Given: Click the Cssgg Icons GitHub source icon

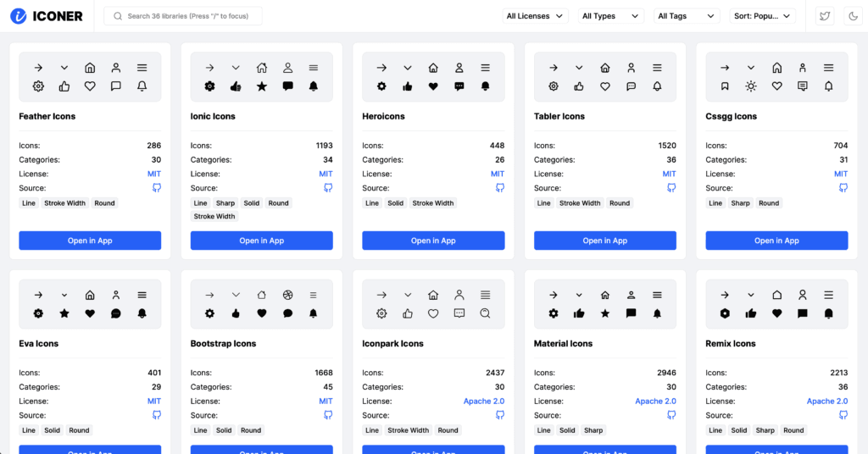Looking at the screenshot, I should point(843,188).
